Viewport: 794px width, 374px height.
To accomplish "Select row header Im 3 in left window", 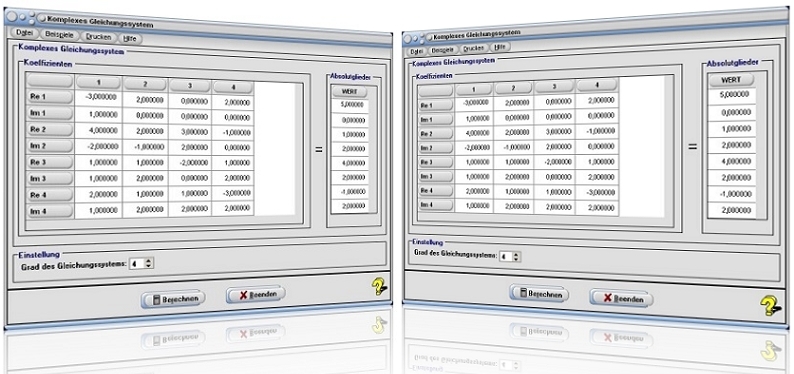I will click(49, 179).
